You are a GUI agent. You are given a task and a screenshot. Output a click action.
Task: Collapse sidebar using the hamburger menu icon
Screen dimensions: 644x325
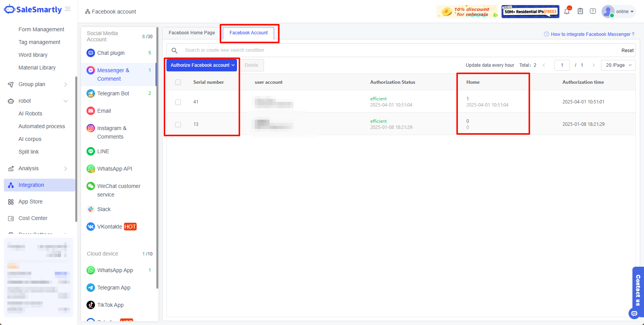[68, 9]
